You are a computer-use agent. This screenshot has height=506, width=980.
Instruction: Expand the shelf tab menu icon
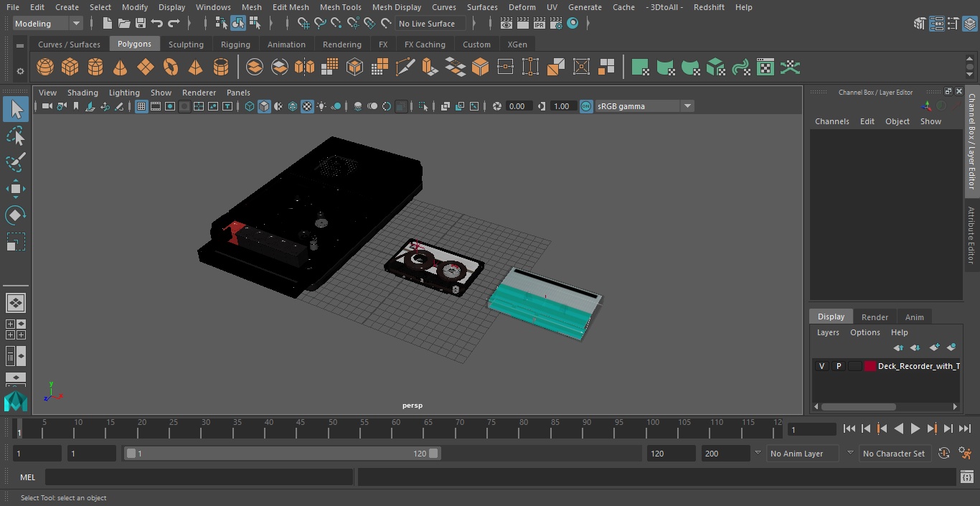point(20,45)
